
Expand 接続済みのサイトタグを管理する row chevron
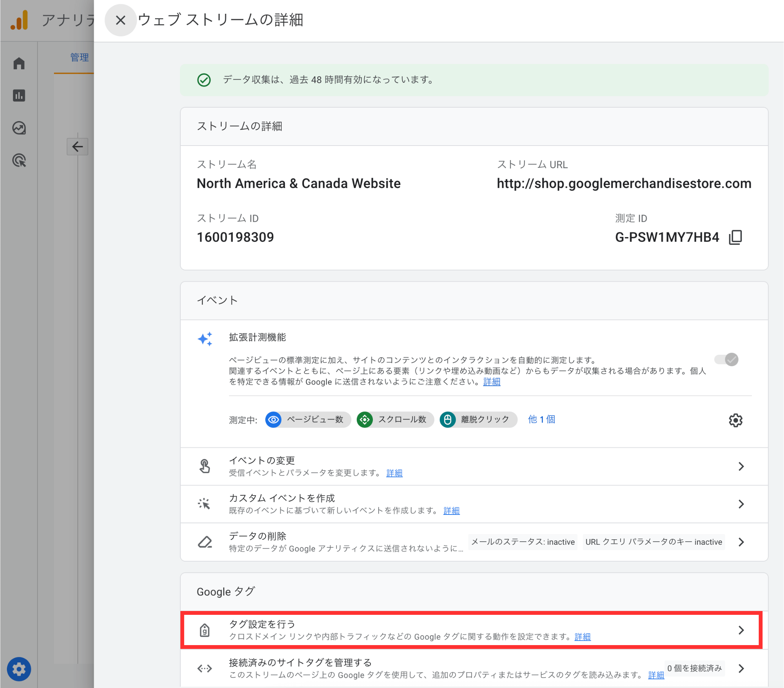tap(741, 668)
